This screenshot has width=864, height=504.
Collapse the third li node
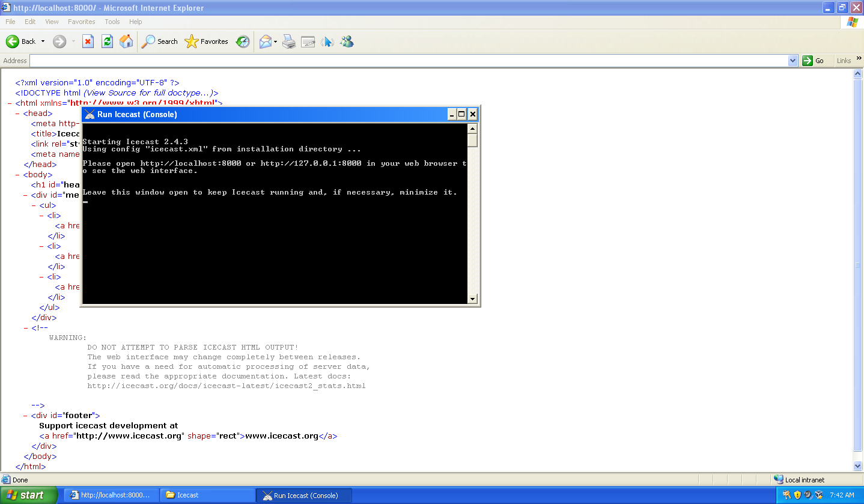pyautogui.click(x=41, y=277)
